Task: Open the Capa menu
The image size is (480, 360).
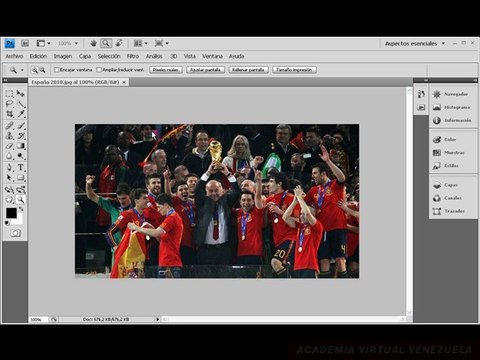Action: point(85,56)
